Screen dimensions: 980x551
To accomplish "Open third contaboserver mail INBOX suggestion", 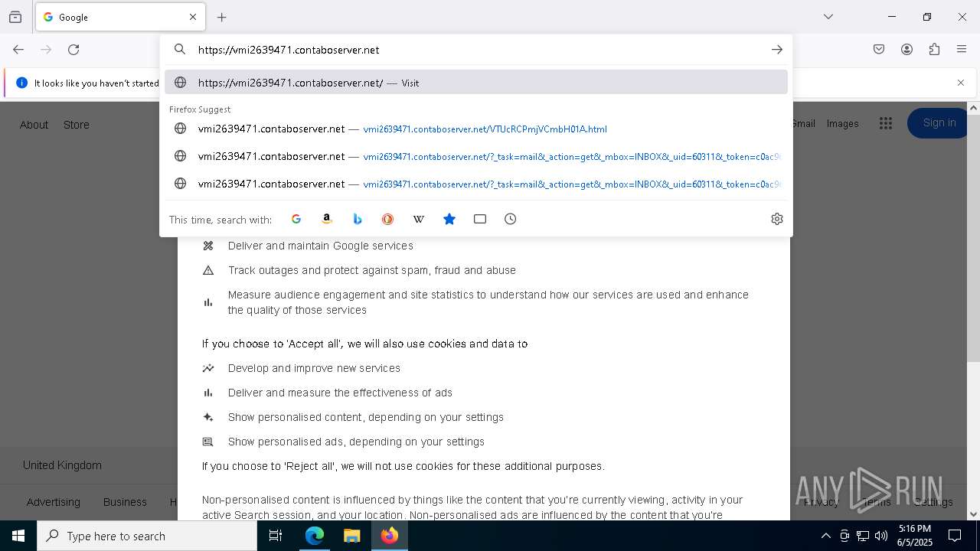I will click(476, 184).
